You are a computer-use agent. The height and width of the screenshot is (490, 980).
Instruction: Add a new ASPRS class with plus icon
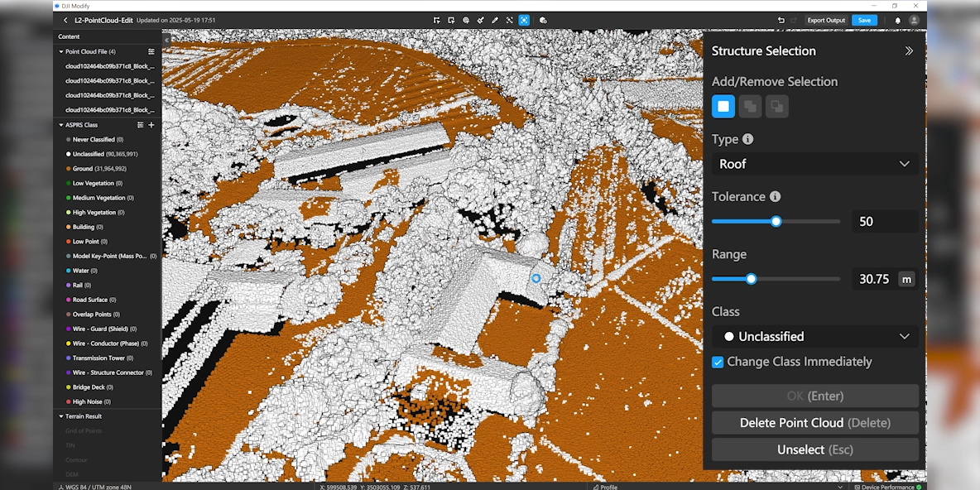coord(151,125)
